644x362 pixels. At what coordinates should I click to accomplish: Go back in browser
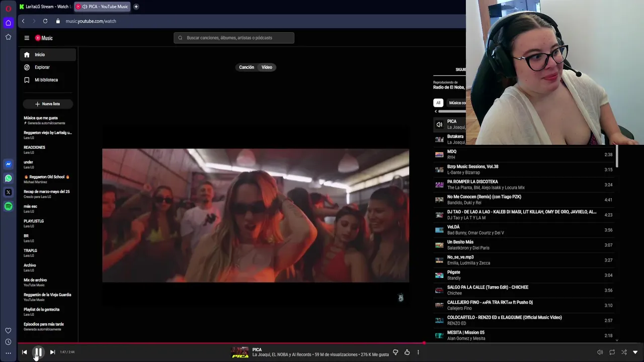coord(23,21)
